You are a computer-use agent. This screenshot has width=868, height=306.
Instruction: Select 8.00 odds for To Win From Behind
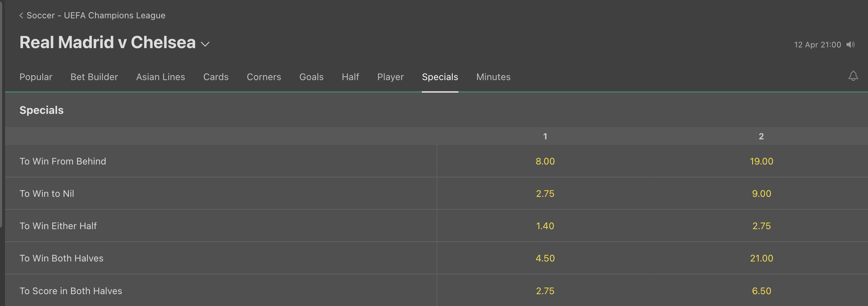coord(545,161)
